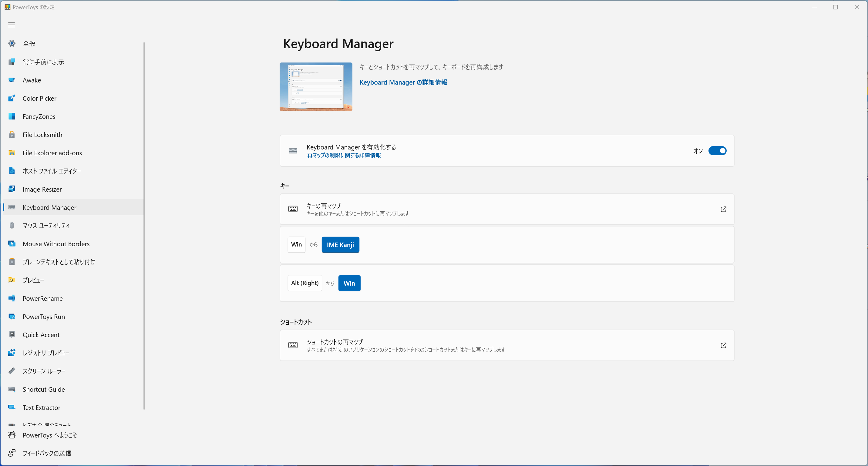Image resolution: width=868 pixels, height=466 pixels.
Task: Click the Keyboard Manager preview thumbnail
Action: coord(316,87)
